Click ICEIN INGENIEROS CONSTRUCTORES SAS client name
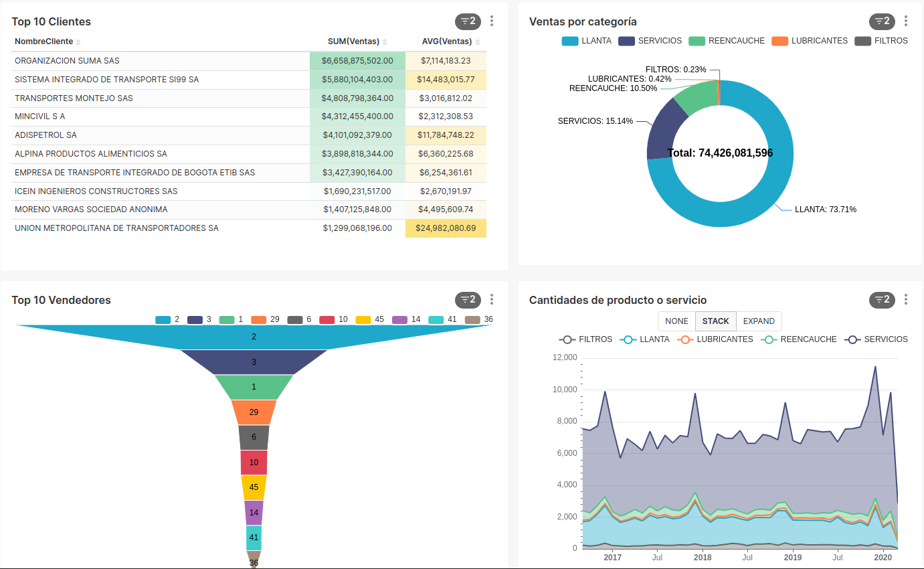The height and width of the screenshot is (569, 924). pos(96,191)
